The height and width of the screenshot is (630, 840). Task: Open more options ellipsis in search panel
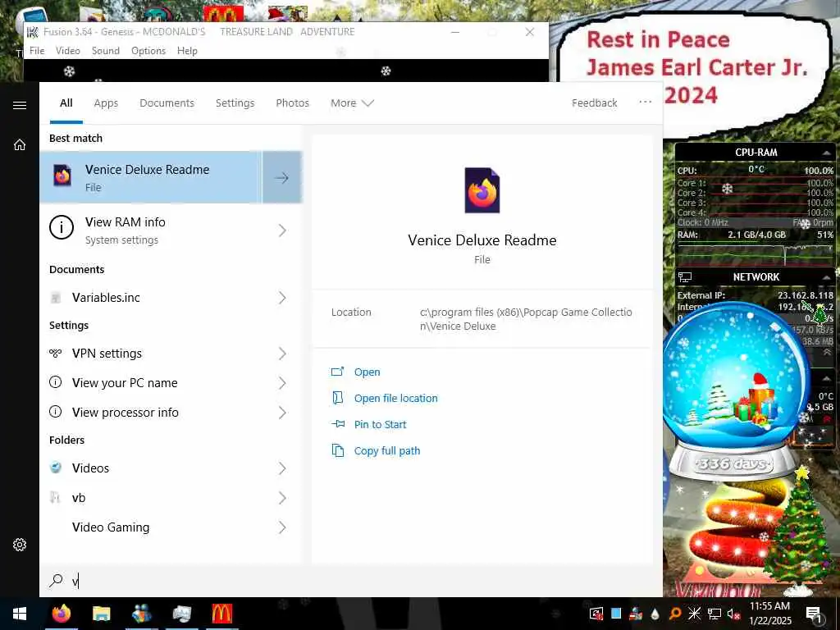click(x=645, y=103)
